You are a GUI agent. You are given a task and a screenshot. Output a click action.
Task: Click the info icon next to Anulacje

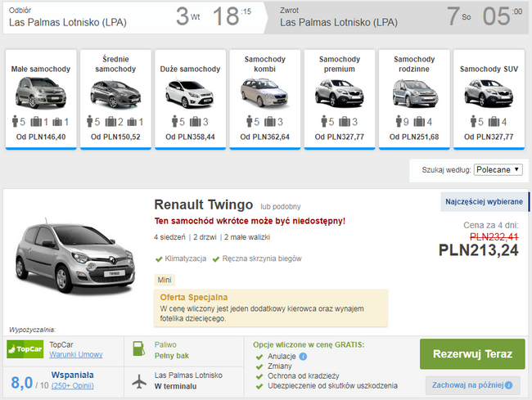coord(303,357)
